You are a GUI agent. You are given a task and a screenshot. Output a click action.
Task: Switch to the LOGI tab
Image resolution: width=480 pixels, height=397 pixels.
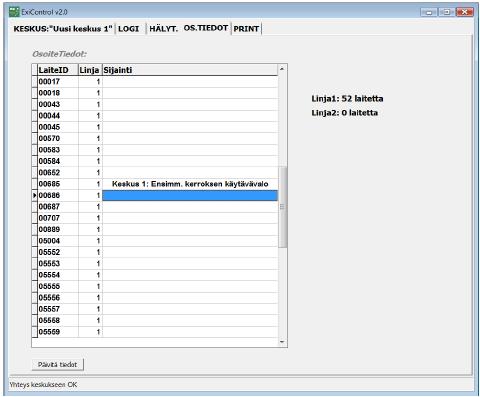click(129, 29)
